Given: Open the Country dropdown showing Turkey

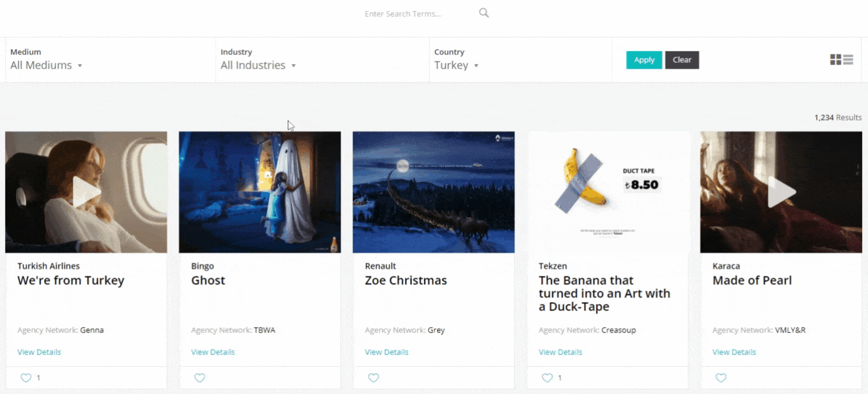Looking at the screenshot, I should [x=456, y=65].
